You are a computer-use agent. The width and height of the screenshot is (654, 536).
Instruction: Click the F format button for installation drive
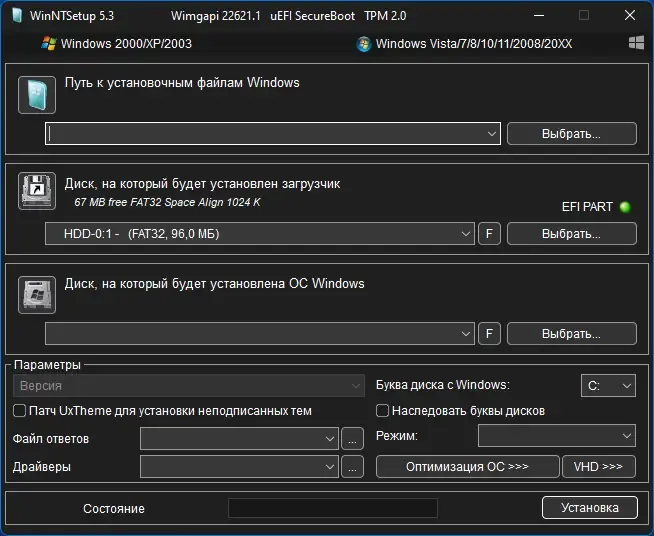pyautogui.click(x=489, y=334)
